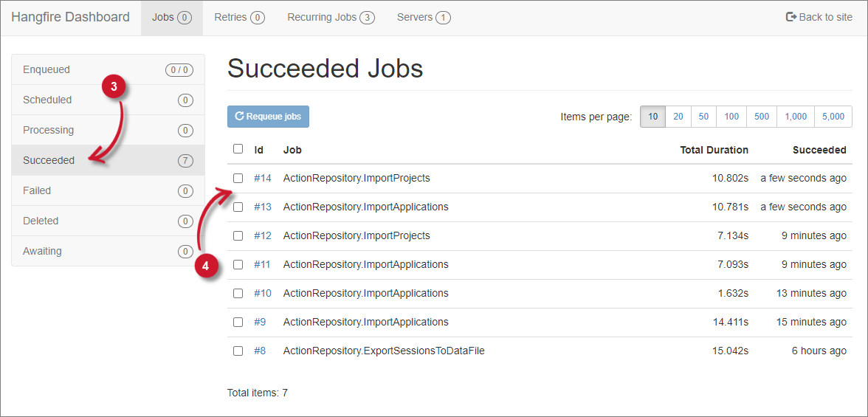Viewport: 868px width, 417px height.
Task: Open the Retries tab
Action: click(x=239, y=18)
